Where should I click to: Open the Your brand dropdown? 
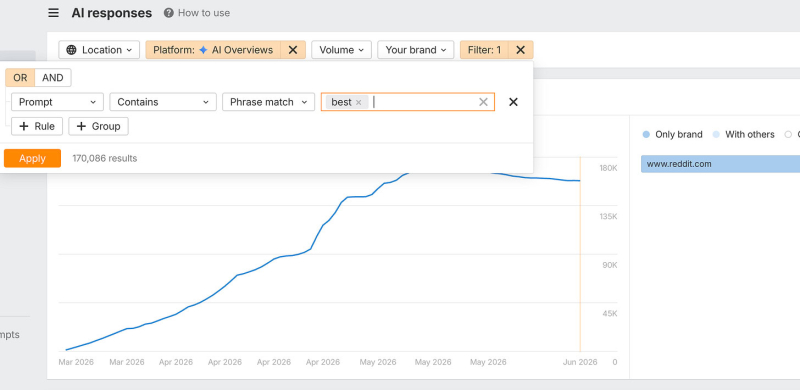pyautogui.click(x=415, y=50)
